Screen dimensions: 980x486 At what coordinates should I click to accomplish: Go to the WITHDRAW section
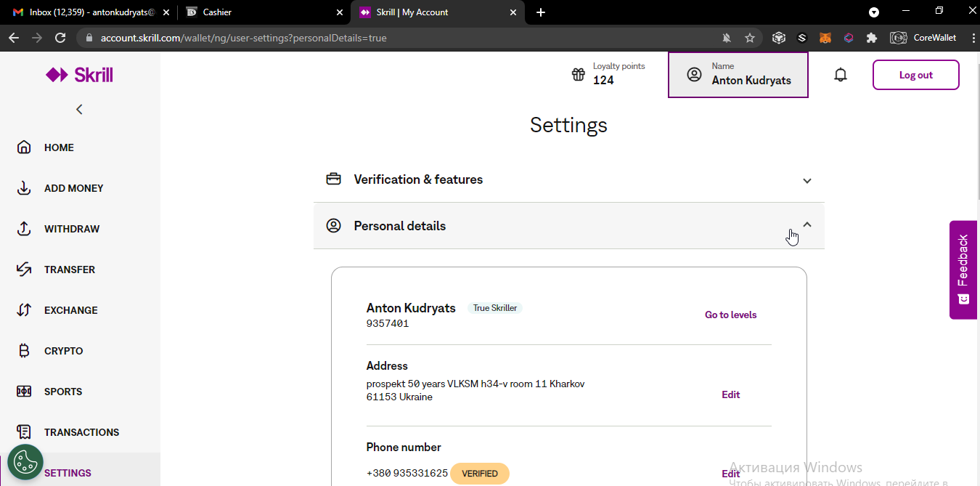point(72,229)
